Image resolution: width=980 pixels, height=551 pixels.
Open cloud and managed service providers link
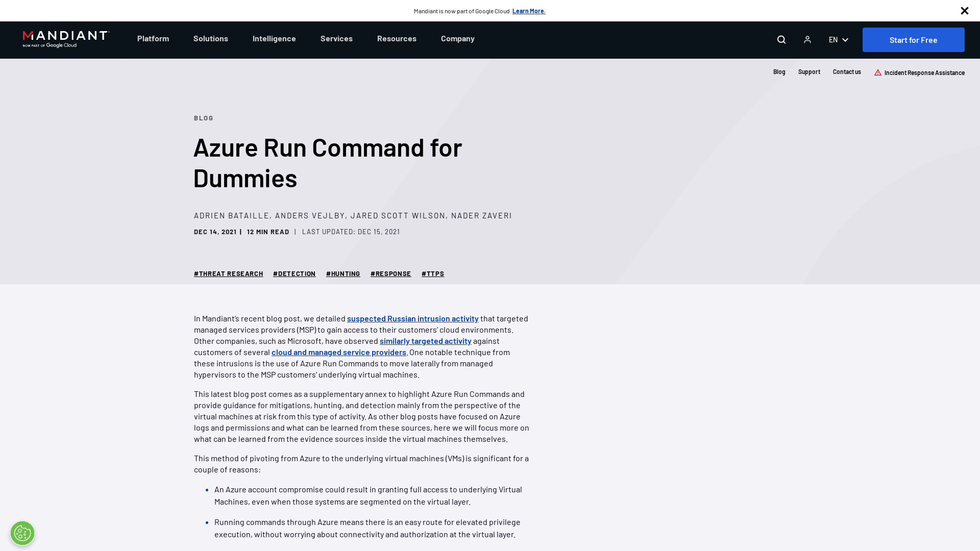pos(339,352)
